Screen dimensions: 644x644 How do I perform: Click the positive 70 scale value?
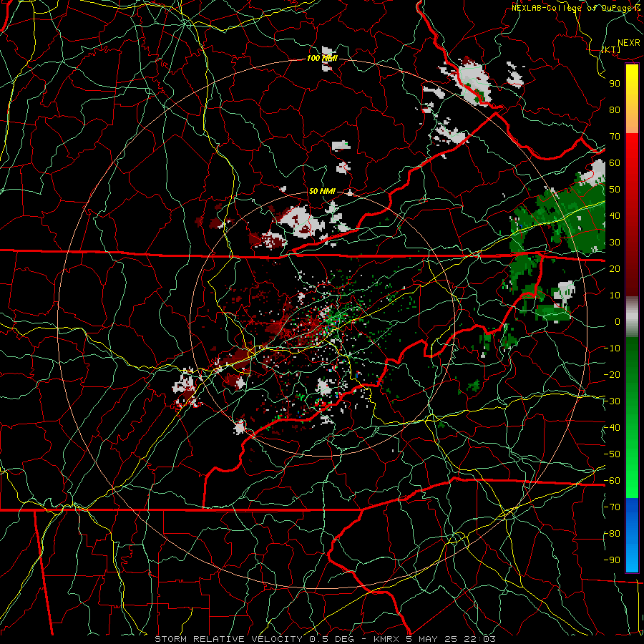pos(615,137)
